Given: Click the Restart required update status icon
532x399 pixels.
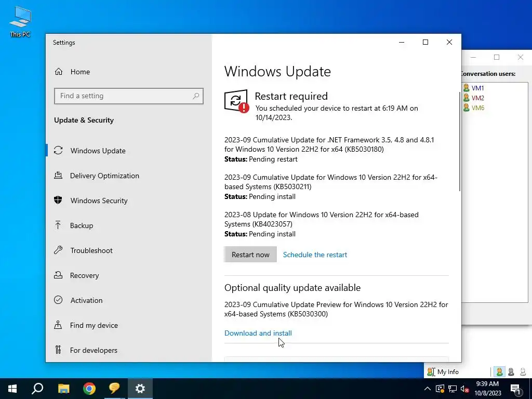Looking at the screenshot, I should 236,101.
